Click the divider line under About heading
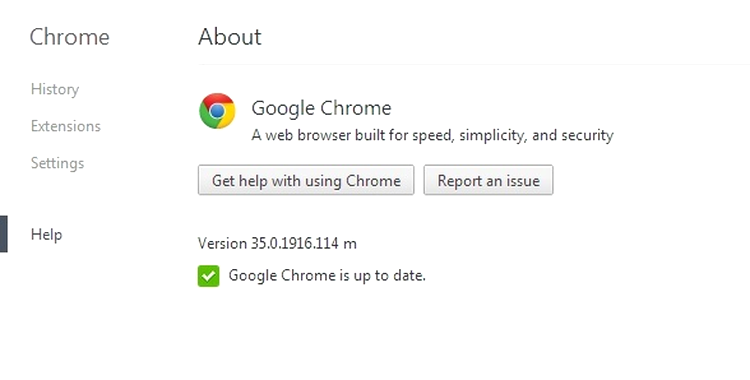 click(x=474, y=64)
